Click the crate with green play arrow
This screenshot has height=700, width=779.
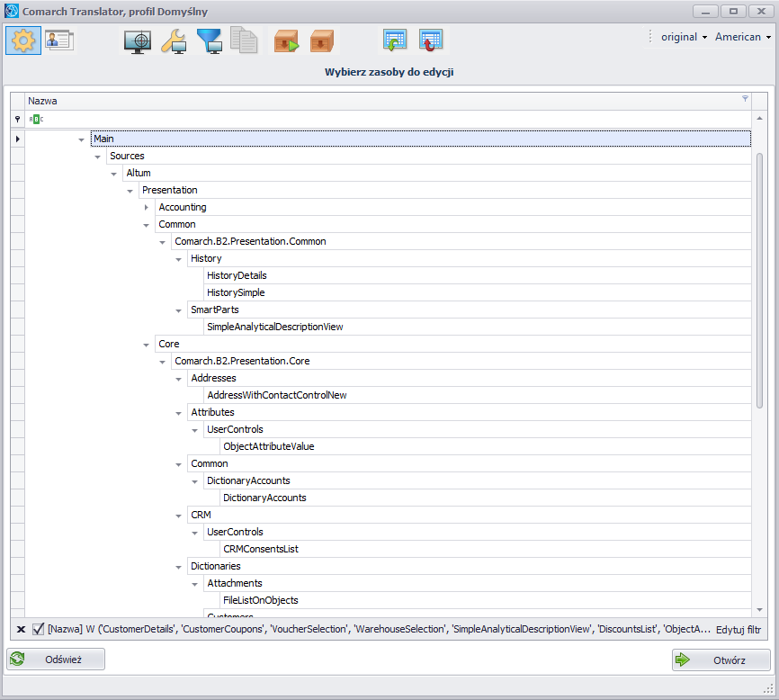[x=286, y=40]
